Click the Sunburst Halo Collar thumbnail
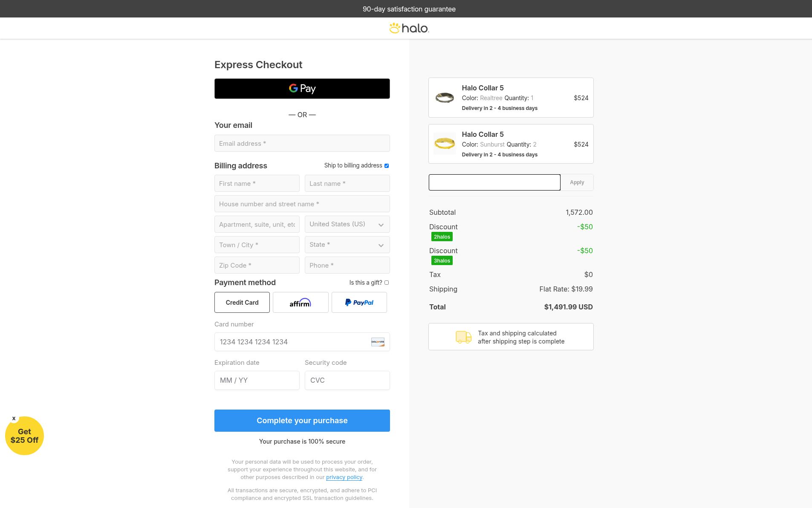The width and height of the screenshot is (812, 508). tap(445, 144)
